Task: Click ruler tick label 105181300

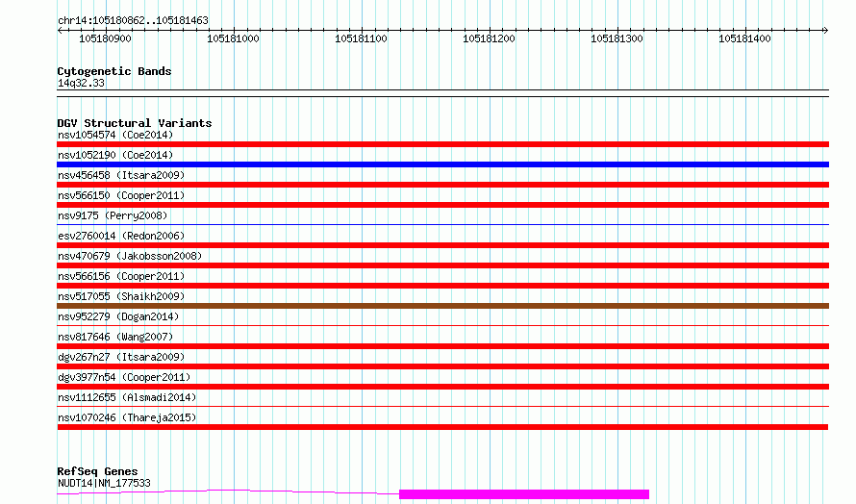Action: coord(617,38)
